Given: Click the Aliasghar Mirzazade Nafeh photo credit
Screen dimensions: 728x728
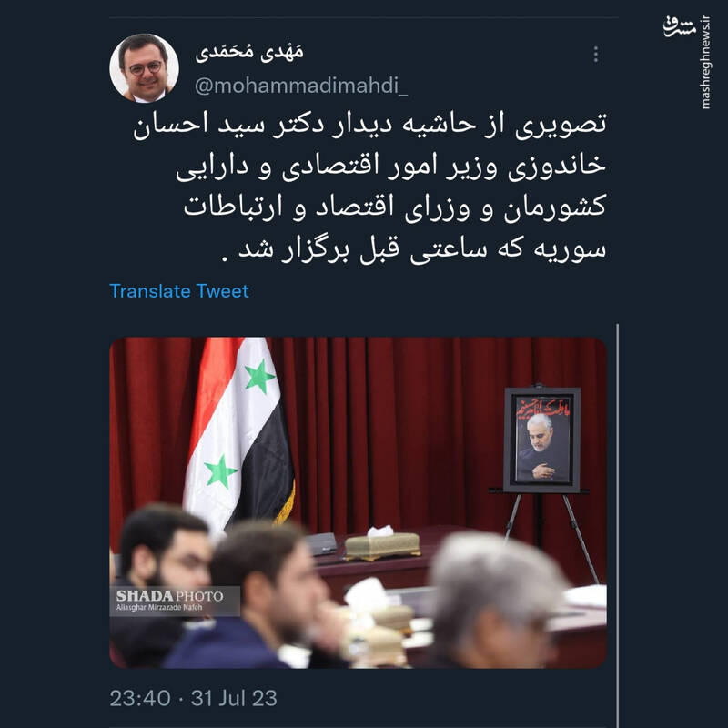Looking at the screenshot, I should pyautogui.click(x=159, y=607).
